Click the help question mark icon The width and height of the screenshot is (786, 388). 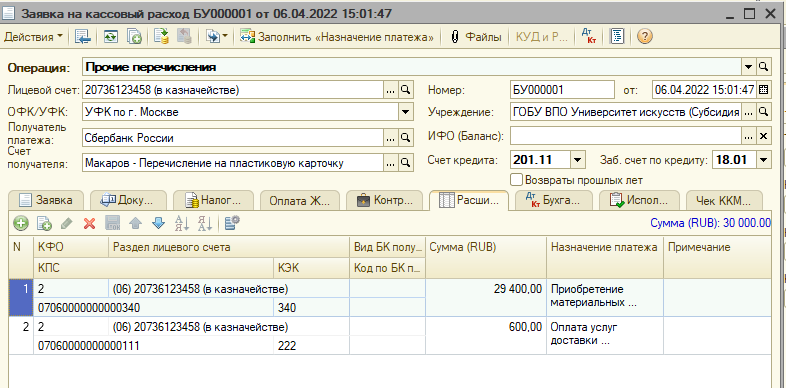click(x=645, y=37)
